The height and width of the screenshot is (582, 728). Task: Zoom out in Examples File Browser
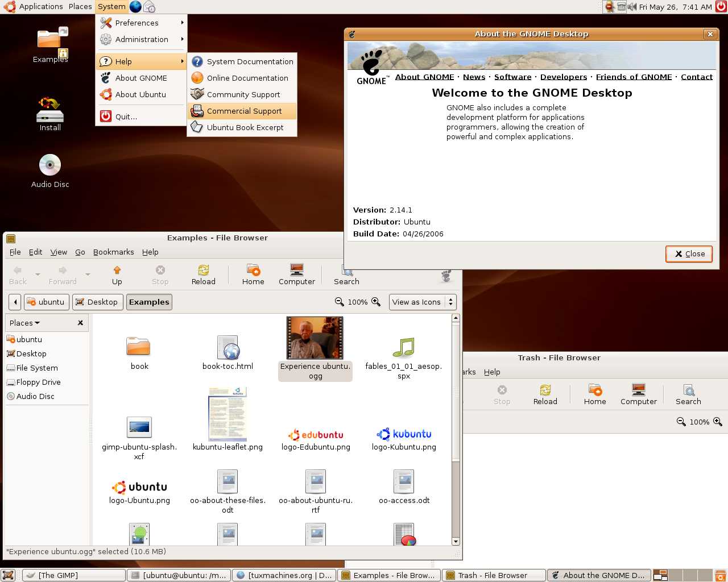(340, 302)
